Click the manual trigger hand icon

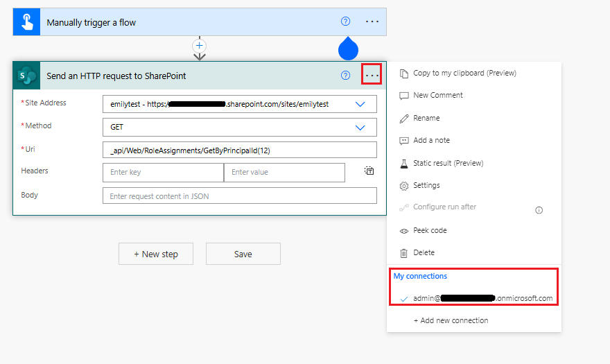[x=26, y=22]
